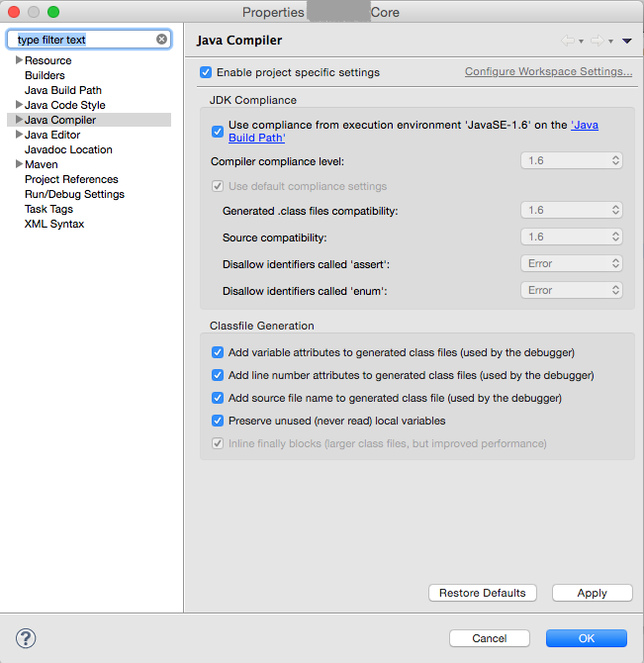Select Java Code Style label
The width and height of the screenshot is (644, 663).
[x=65, y=105]
